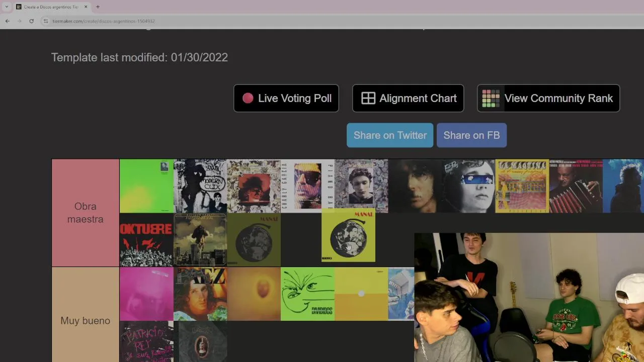The image size is (644, 362).
Task: Click the site info icon in address bar
Action: click(46, 21)
